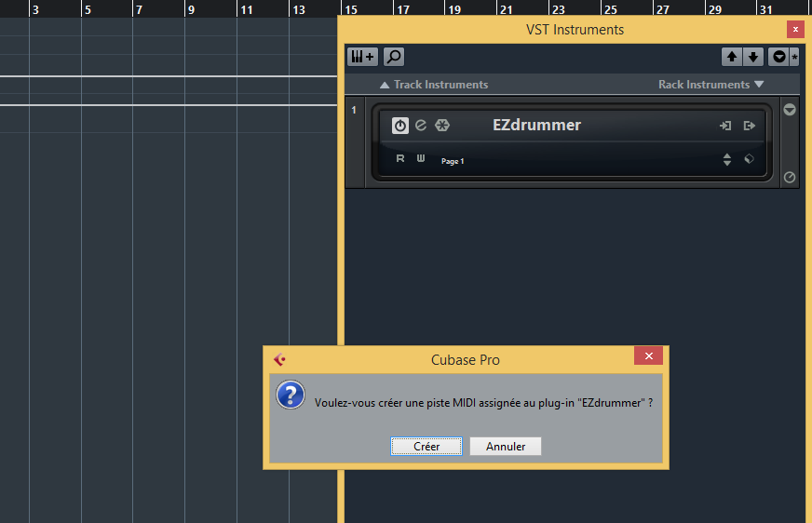Click slot number 1 in the instrument rack

pyautogui.click(x=354, y=110)
